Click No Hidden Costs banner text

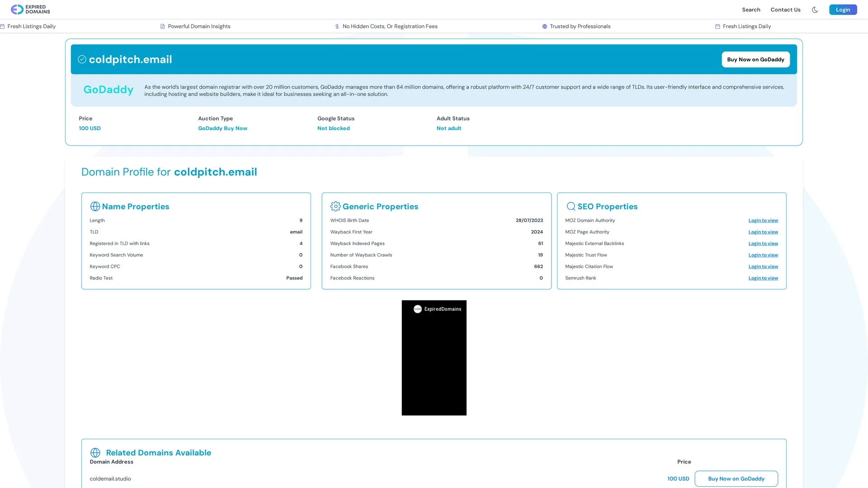click(390, 26)
